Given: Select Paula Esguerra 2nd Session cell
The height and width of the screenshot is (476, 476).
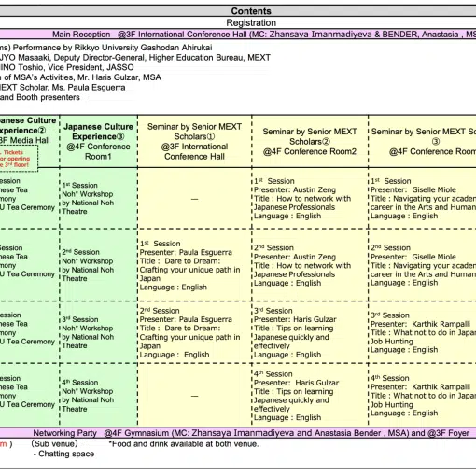Looking at the screenshot, I should (194, 332).
